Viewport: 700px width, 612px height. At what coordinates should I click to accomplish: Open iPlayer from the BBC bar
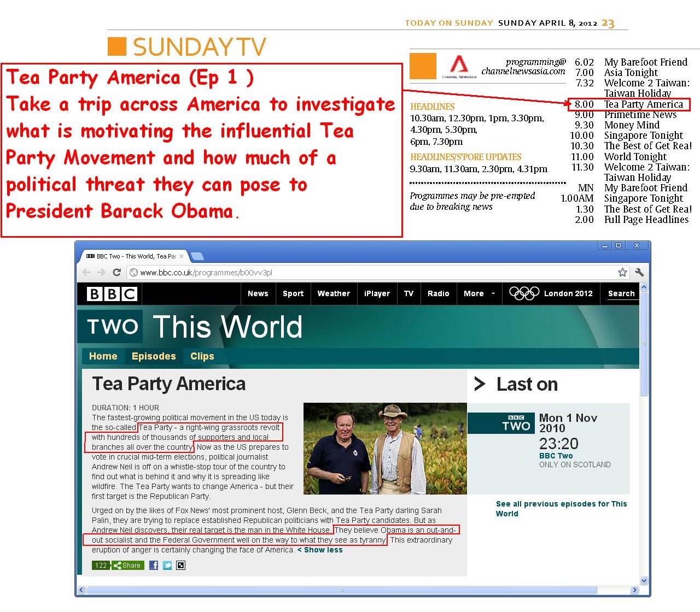pyautogui.click(x=377, y=293)
